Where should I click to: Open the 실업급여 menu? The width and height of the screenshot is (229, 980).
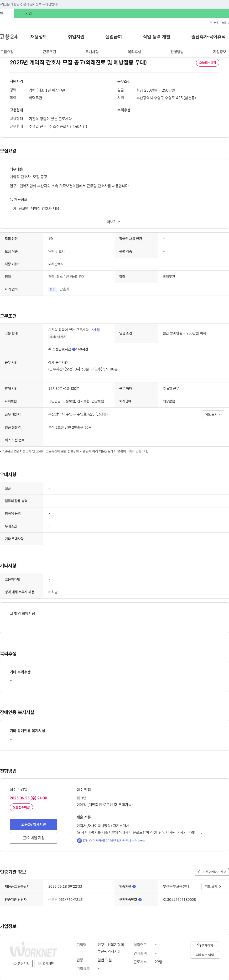(x=113, y=37)
